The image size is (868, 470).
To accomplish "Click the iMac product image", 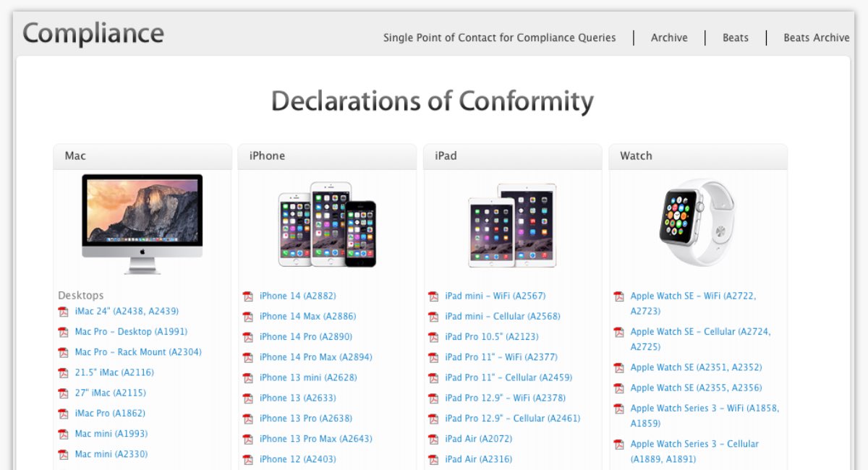I will point(142,223).
